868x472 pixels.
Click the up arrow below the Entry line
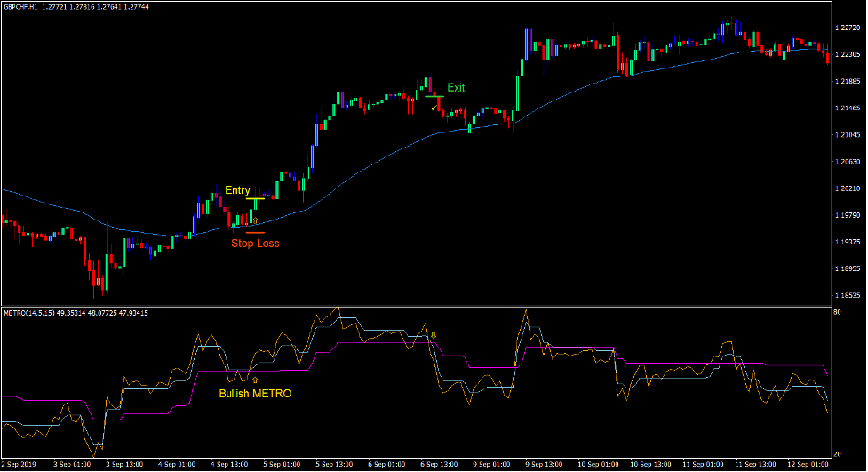pyautogui.click(x=255, y=219)
